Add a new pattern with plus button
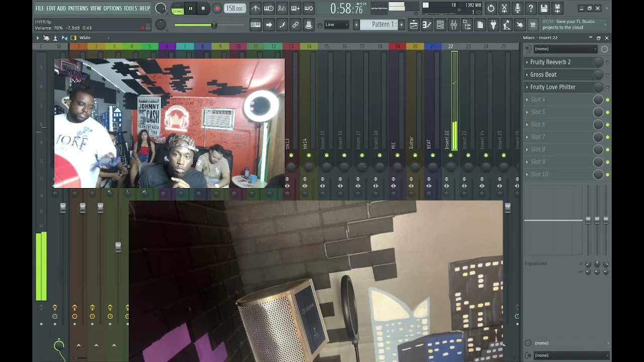Screen dimensions: 644x362 pyautogui.click(x=401, y=25)
